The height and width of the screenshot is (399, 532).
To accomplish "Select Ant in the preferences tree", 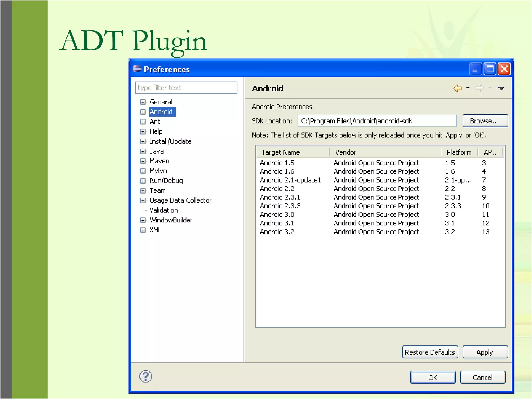I will click(155, 122).
